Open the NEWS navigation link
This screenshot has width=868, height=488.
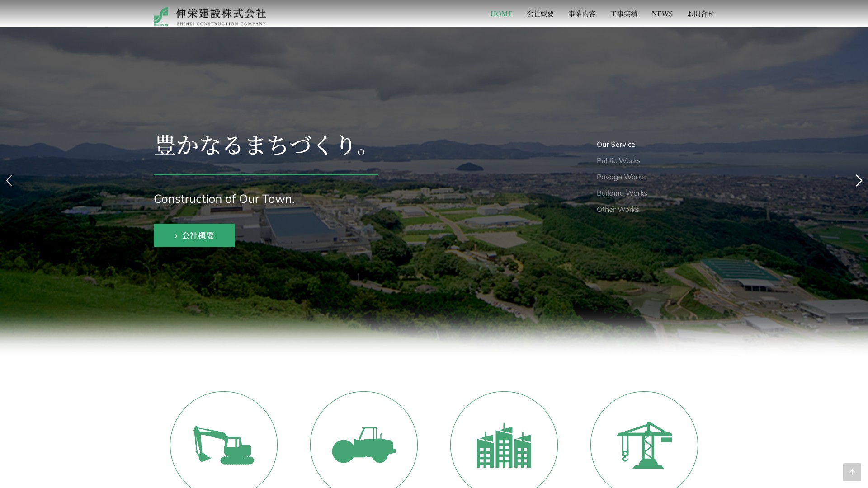click(x=662, y=14)
